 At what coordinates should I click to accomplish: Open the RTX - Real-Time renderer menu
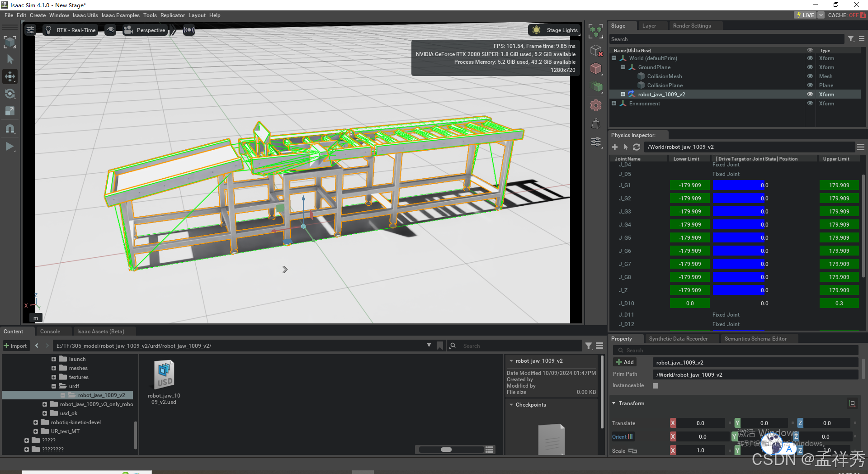71,30
